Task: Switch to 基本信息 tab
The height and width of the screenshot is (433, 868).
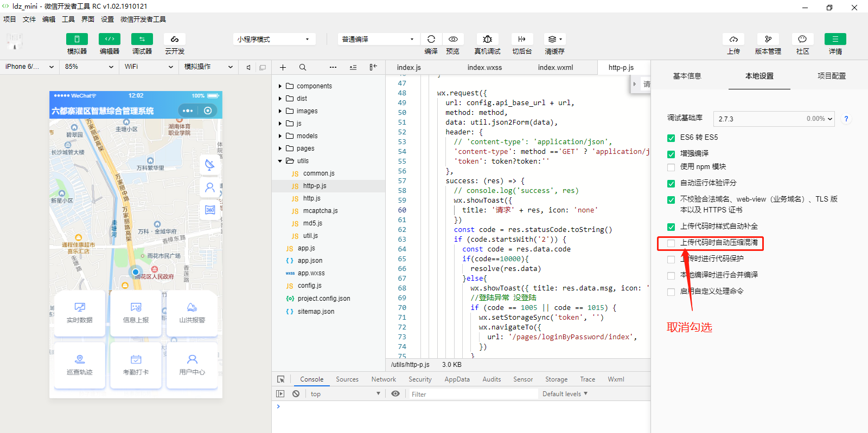Action: pos(687,76)
